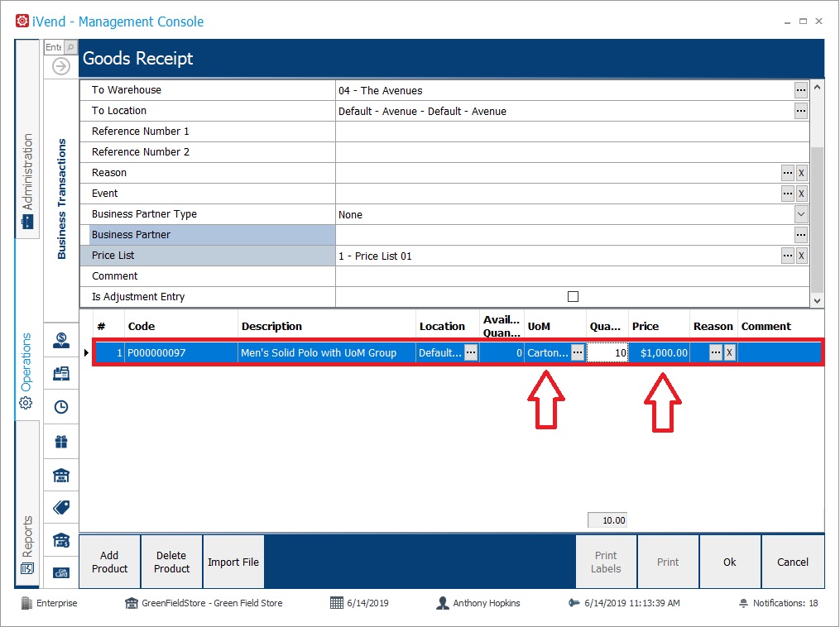Click the GreenFieldStore store status icon
Screen dimensions: 840x627
[132, 603]
